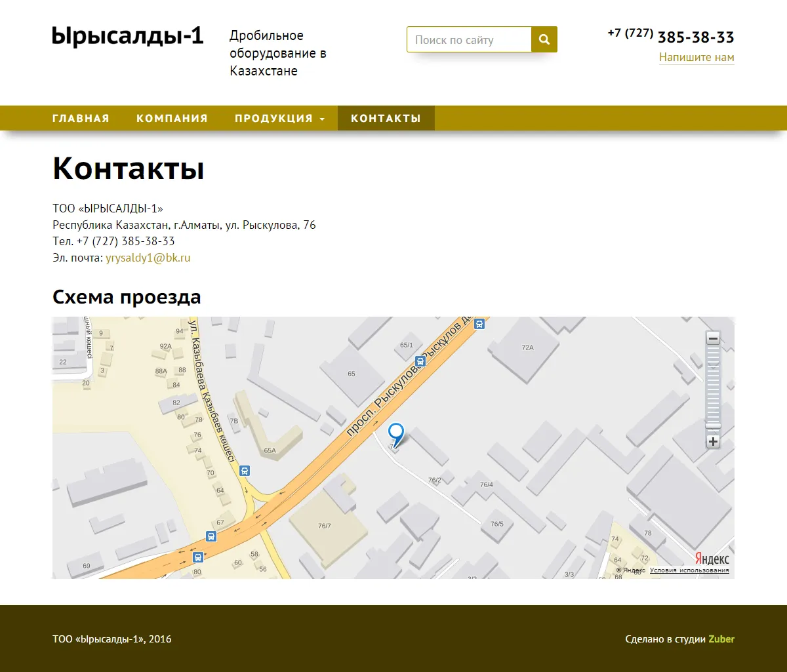This screenshot has width=787, height=672.
Task: Click bus stop icon near building 65/1
Action: [420, 361]
